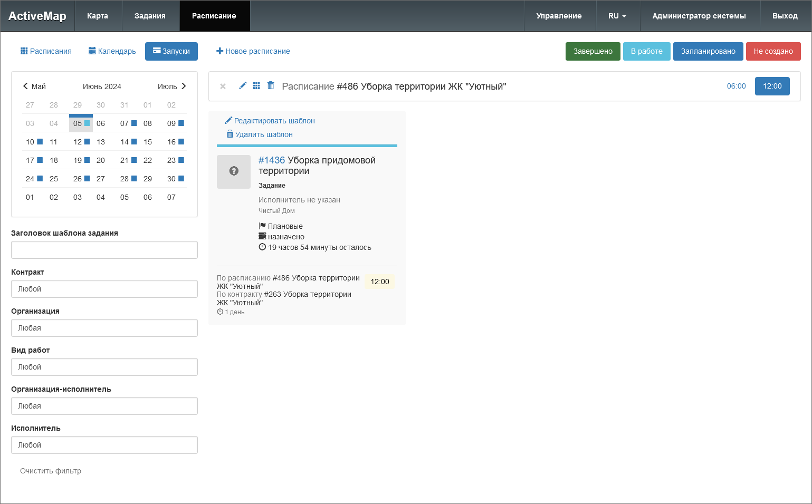
Task: Click the grid icon in schedule header
Action: click(256, 86)
